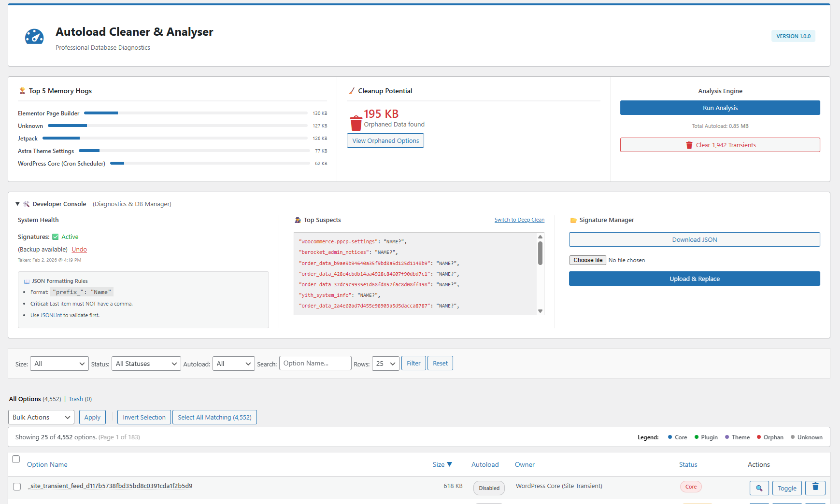Click the folder icon beside Signature Manager
The height and width of the screenshot is (504, 840).
pyautogui.click(x=573, y=220)
